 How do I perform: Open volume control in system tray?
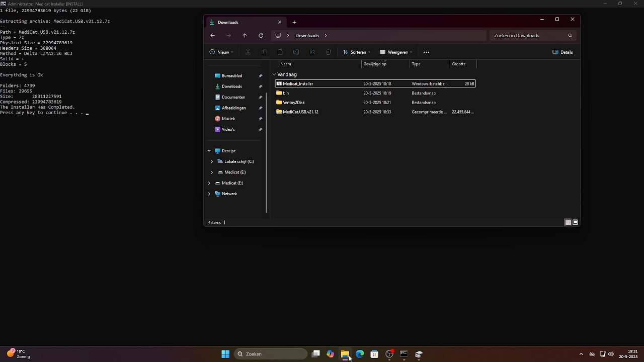pyautogui.click(x=611, y=354)
